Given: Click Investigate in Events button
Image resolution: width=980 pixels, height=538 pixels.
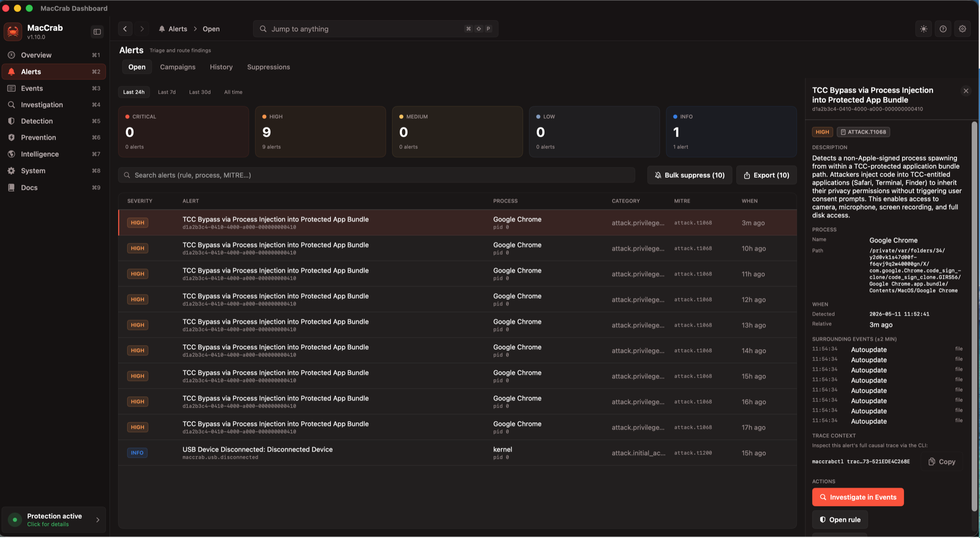Looking at the screenshot, I should point(858,497).
